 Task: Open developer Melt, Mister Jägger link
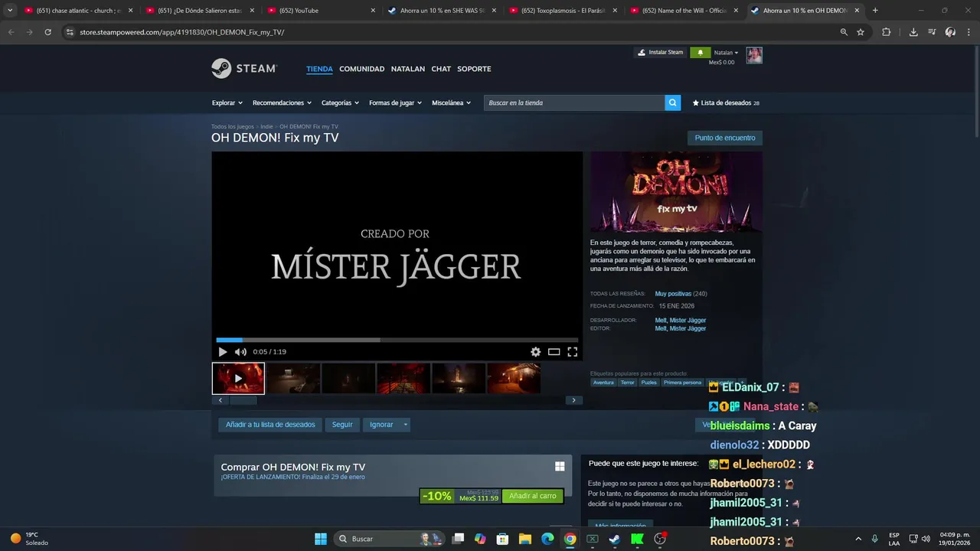(x=681, y=320)
